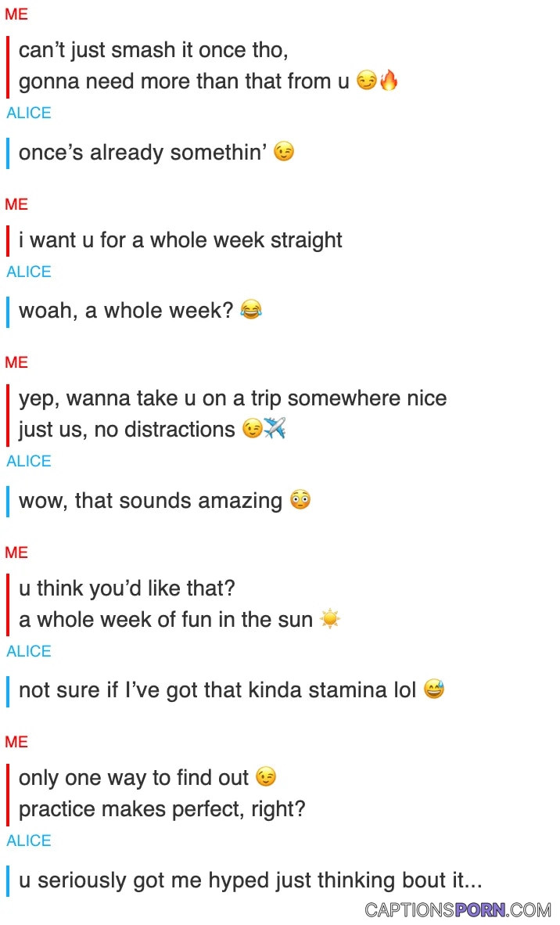Select the wink emoji after 'only one way to find out'
Screen dimensions: 560x925
(x=266, y=777)
